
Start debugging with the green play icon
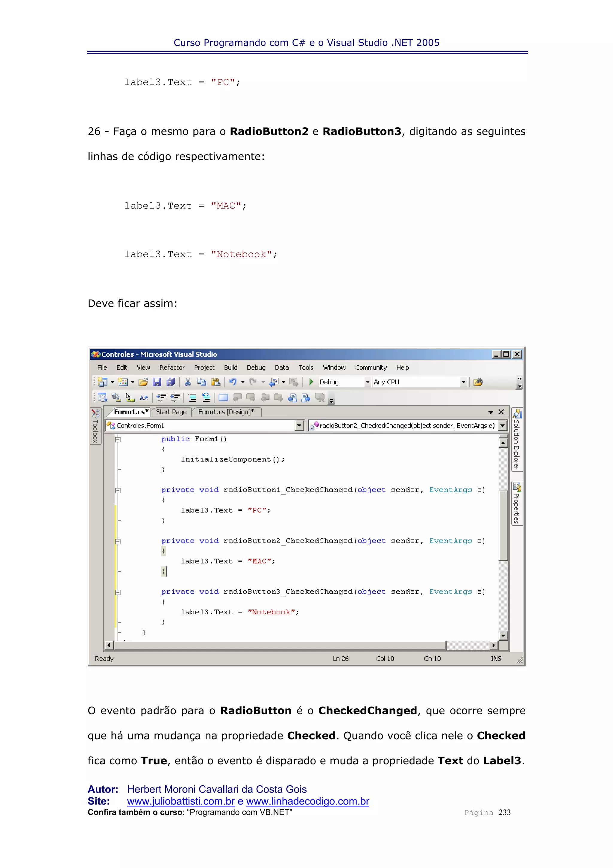[x=311, y=382]
